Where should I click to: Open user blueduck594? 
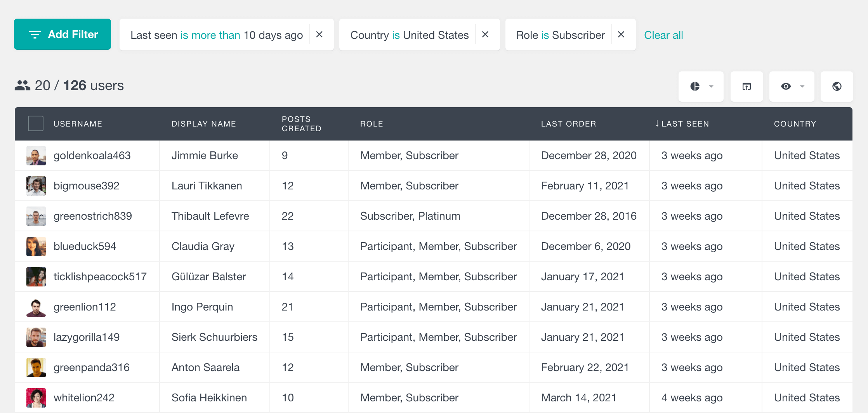click(85, 246)
